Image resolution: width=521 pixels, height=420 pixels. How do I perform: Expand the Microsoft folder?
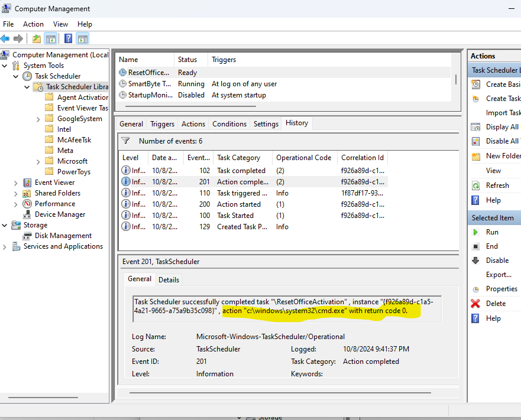pos(38,161)
